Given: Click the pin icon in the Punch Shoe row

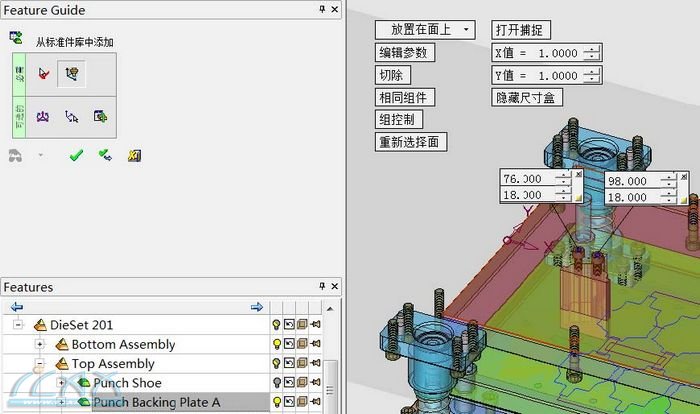Looking at the screenshot, I should (x=315, y=382).
